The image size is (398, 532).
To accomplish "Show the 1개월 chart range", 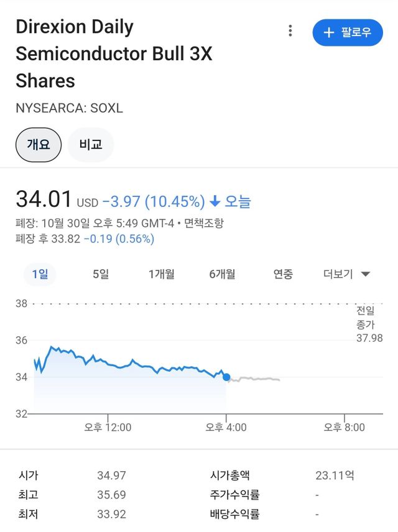I will tap(162, 274).
